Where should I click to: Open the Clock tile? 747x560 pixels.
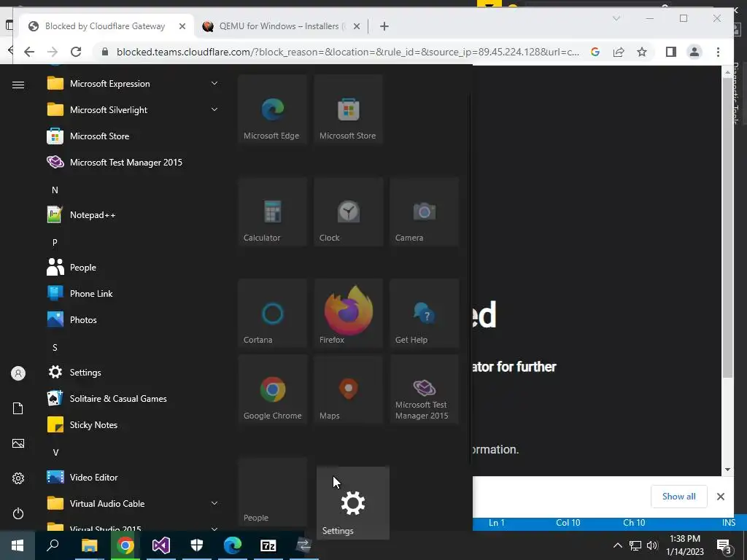pos(348,211)
